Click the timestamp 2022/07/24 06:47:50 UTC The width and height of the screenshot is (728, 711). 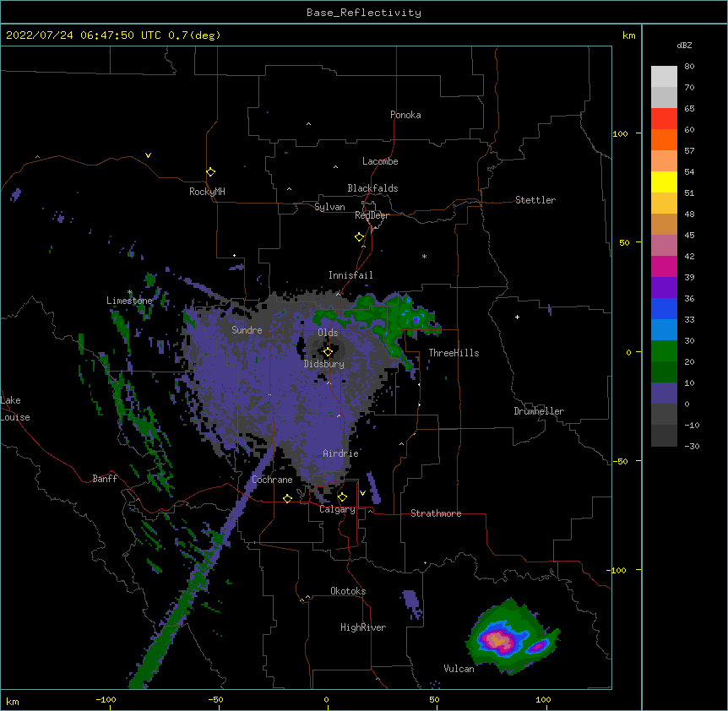(x=84, y=35)
